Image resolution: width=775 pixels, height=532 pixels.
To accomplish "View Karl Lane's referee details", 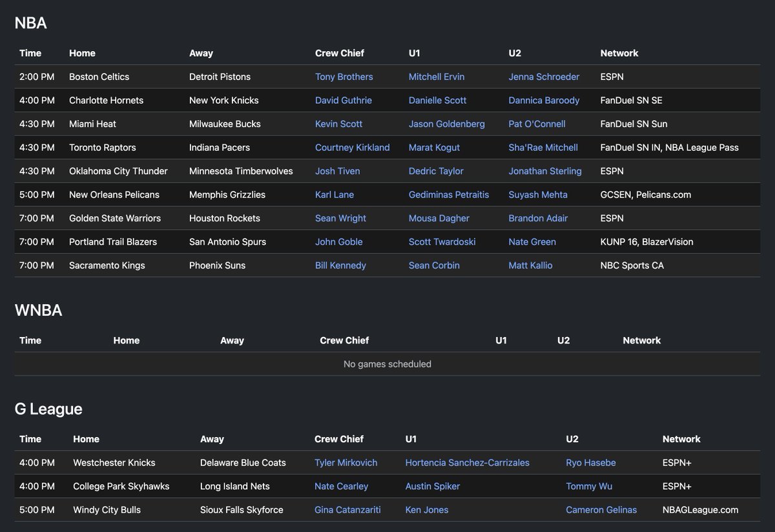I will [x=334, y=194].
